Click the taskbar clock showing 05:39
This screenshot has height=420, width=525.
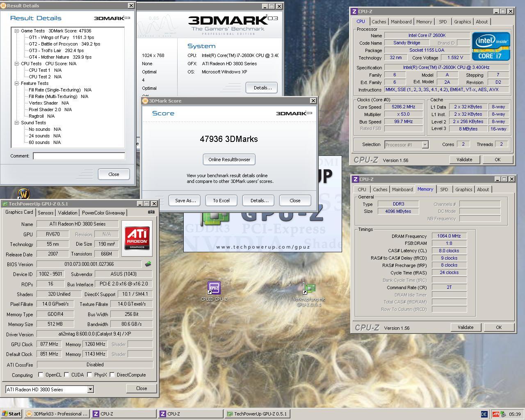514,414
